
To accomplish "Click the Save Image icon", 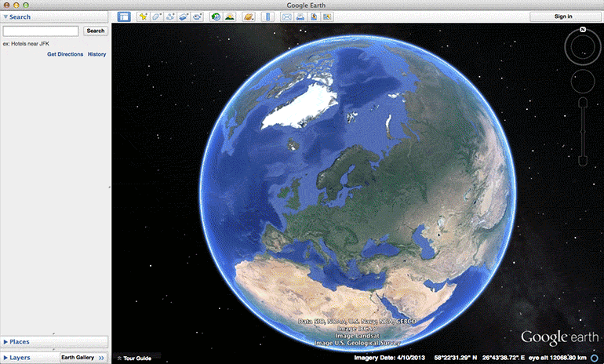I will pos(314,16).
